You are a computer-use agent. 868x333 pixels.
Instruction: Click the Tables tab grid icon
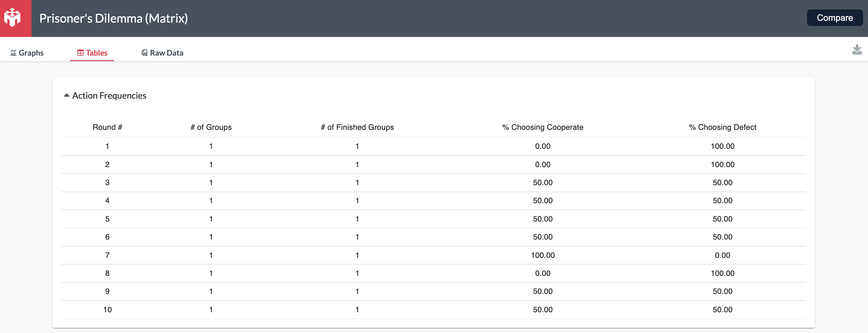(x=80, y=53)
